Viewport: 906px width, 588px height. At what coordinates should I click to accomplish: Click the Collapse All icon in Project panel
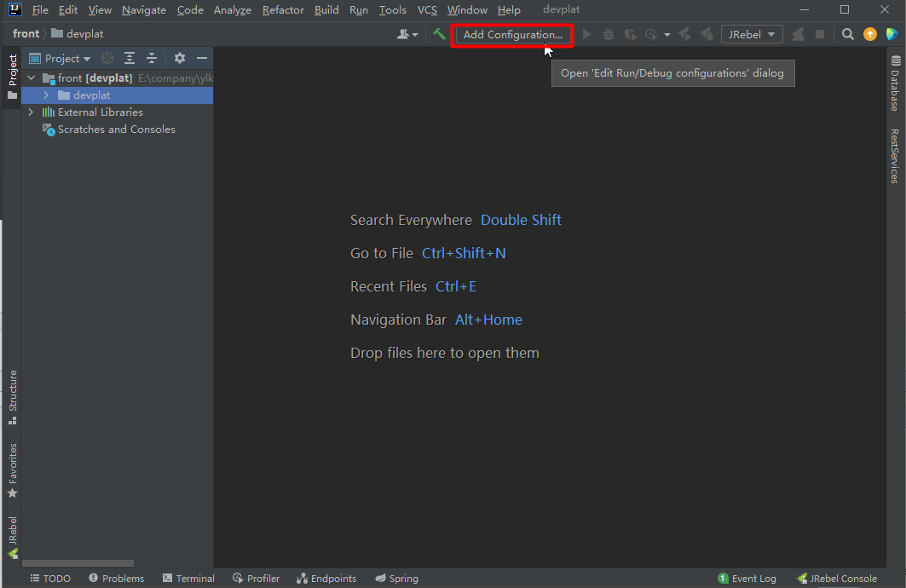152,58
